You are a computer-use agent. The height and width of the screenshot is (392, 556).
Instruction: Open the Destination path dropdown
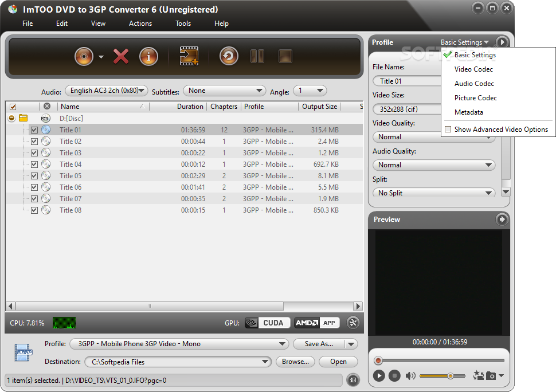[x=178, y=362]
